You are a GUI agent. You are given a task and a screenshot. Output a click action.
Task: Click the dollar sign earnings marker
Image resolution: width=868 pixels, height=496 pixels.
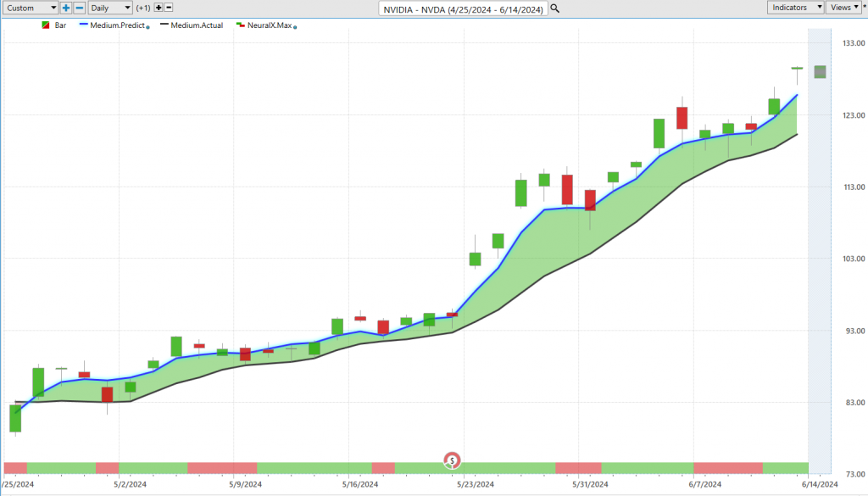click(453, 460)
